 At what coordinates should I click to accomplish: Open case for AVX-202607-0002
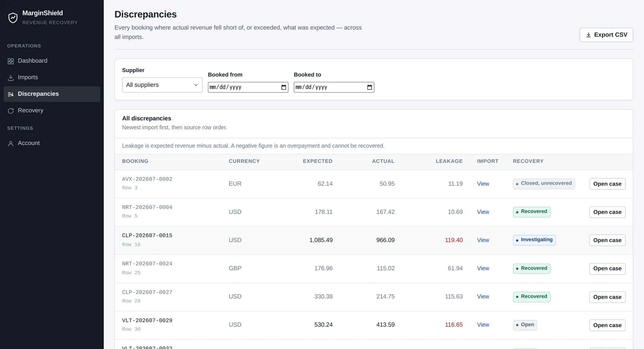tap(607, 184)
